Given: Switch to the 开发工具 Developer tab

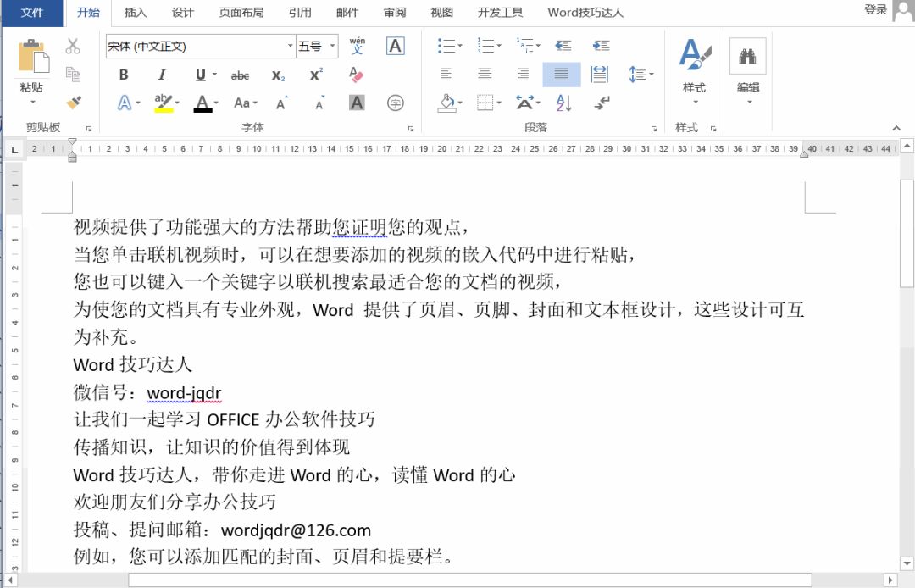Looking at the screenshot, I should pyautogui.click(x=500, y=12).
